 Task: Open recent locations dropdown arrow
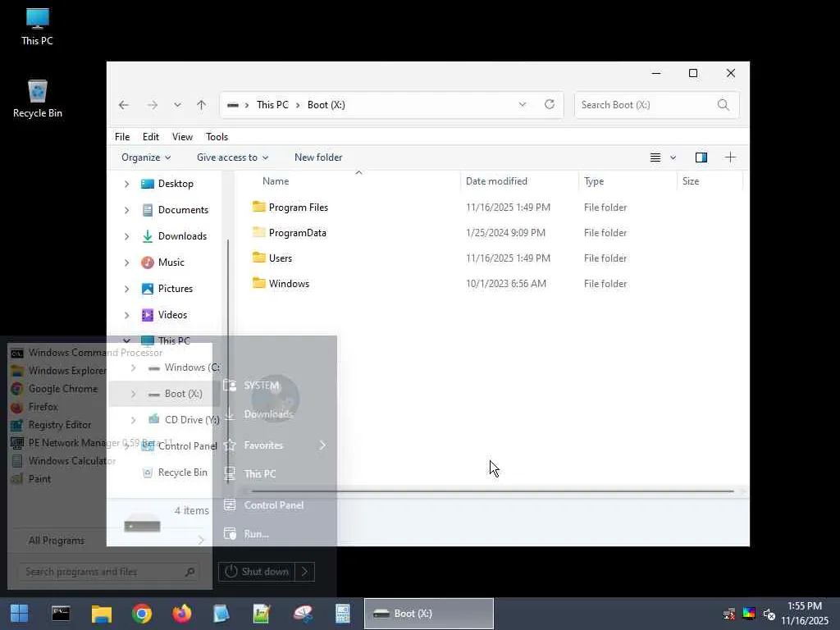[177, 105]
